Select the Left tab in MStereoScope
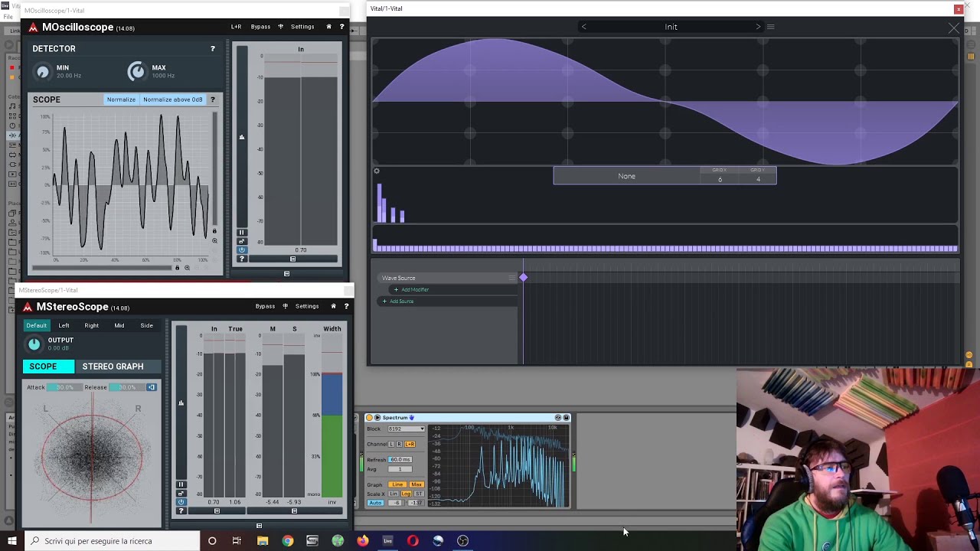980x551 pixels. tap(64, 325)
